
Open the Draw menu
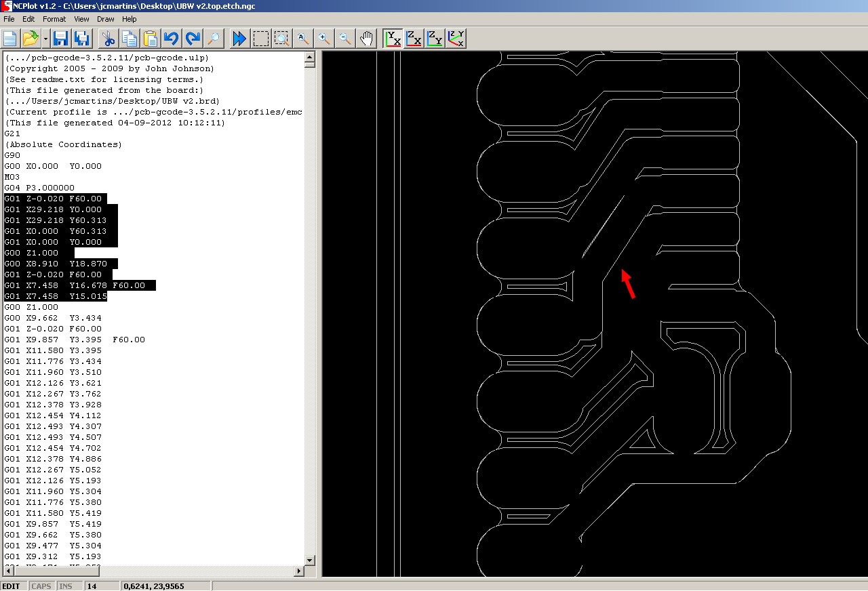[105, 19]
